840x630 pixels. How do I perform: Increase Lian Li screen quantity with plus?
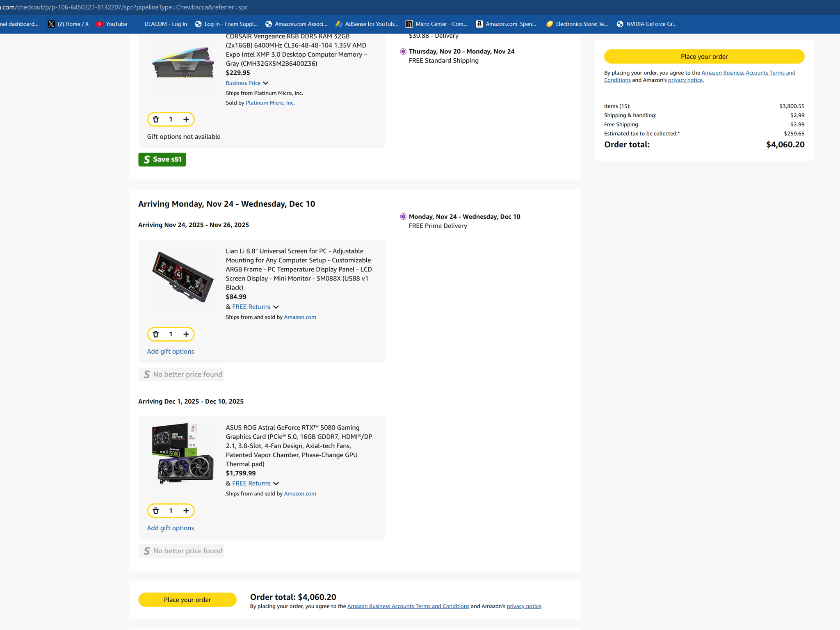pos(186,334)
